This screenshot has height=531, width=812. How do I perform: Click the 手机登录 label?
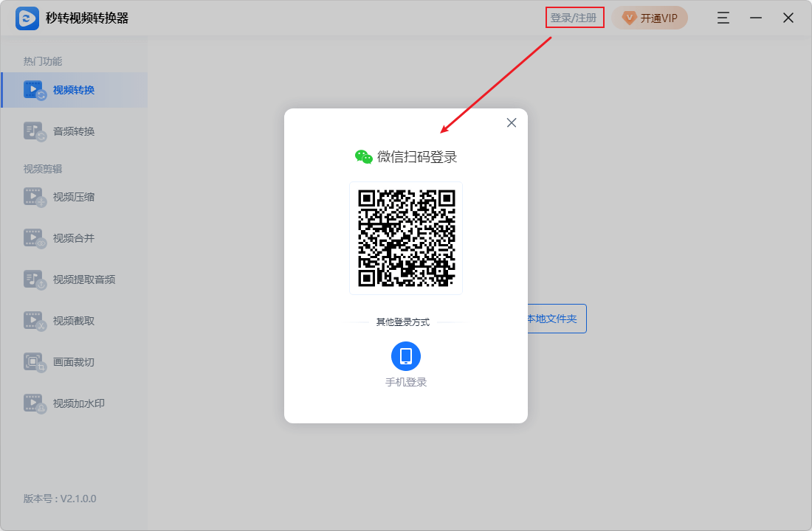[x=405, y=383]
